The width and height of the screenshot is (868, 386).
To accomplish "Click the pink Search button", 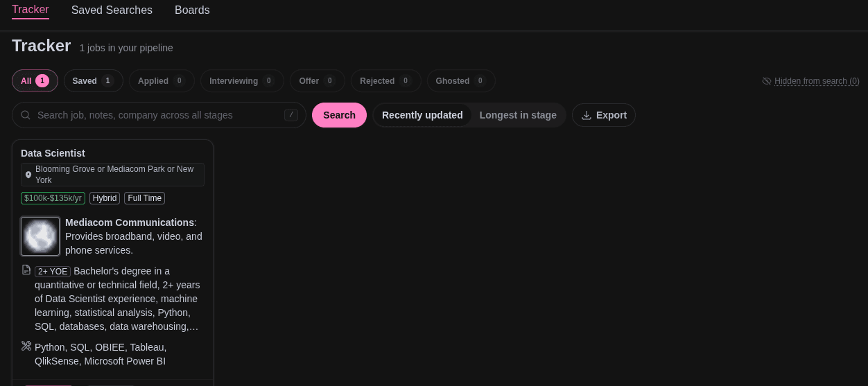I will point(339,115).
